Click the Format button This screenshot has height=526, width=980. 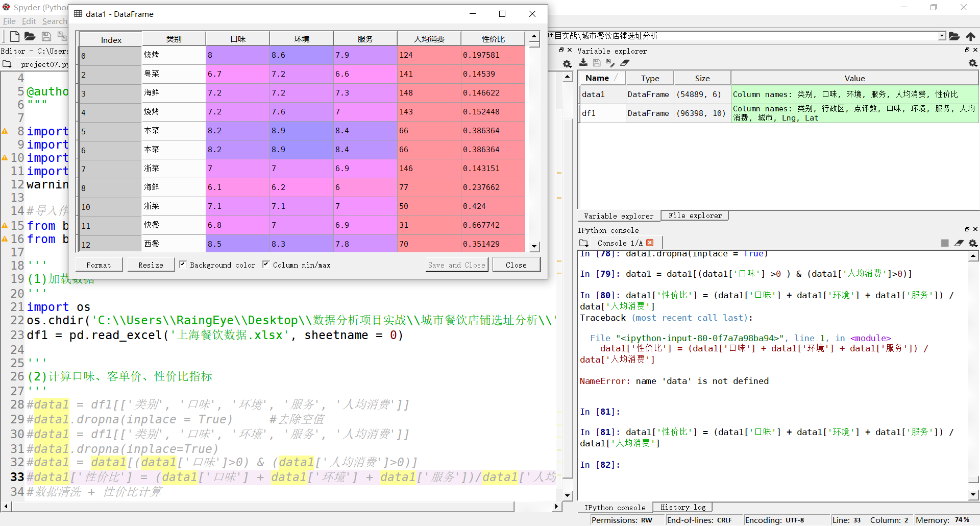click(x=99, y=265)
